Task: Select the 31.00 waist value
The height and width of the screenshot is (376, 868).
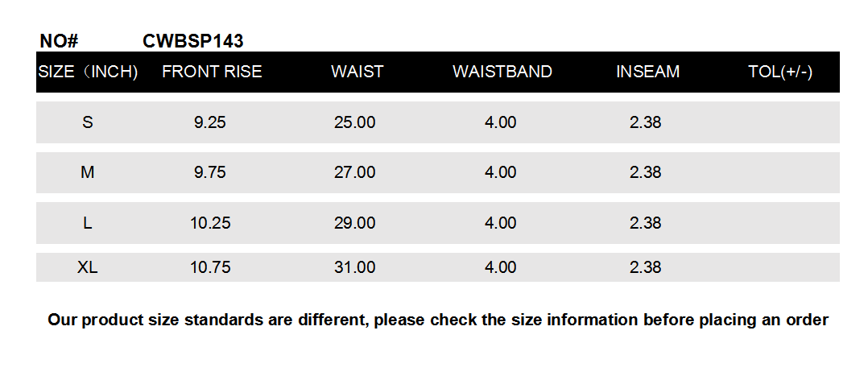Action: pyautogui.click(x=355, y=267)
